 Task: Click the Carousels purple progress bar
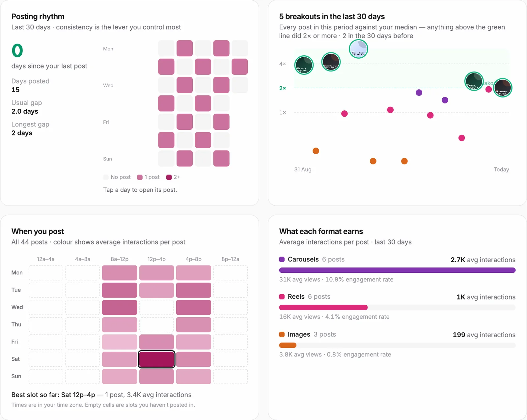click(397, 270)
